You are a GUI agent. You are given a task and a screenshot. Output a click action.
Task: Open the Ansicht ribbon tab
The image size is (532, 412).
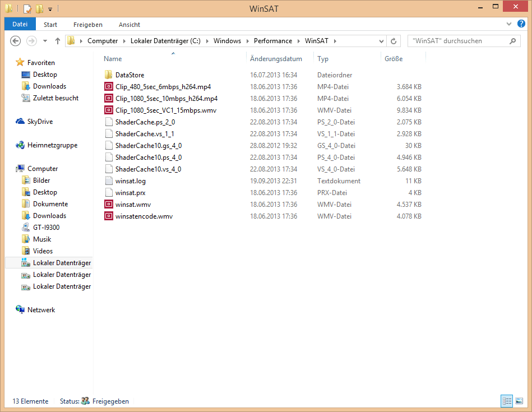click(x=129, y=25)
